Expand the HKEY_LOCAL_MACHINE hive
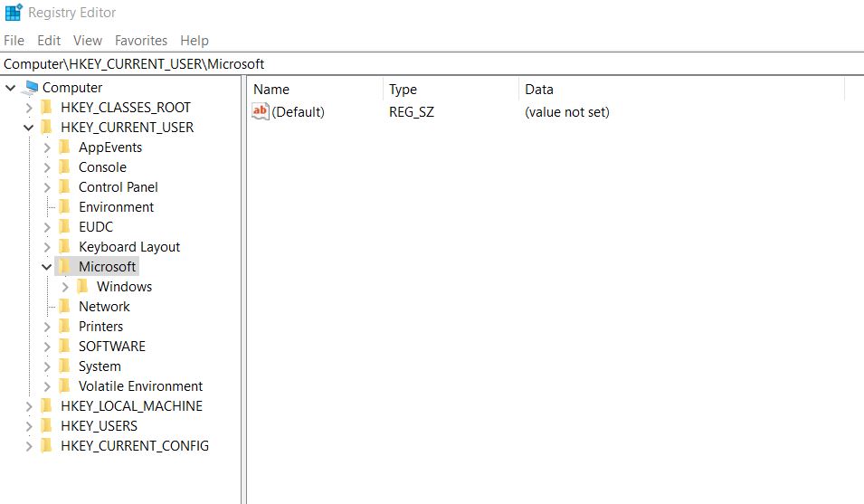 coord(29,406)
